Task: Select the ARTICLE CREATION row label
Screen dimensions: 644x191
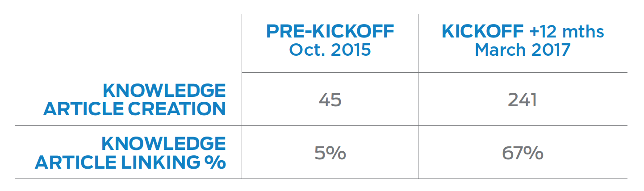Action: click(x=134, y=109)
